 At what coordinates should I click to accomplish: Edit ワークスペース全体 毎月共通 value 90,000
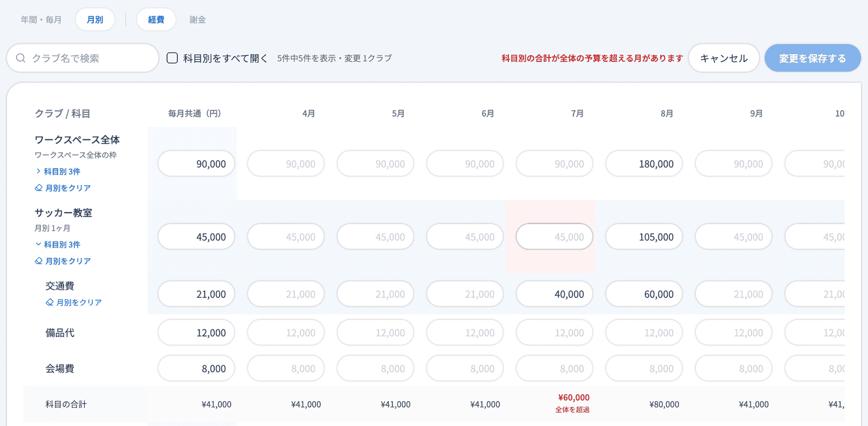[196, 163]
